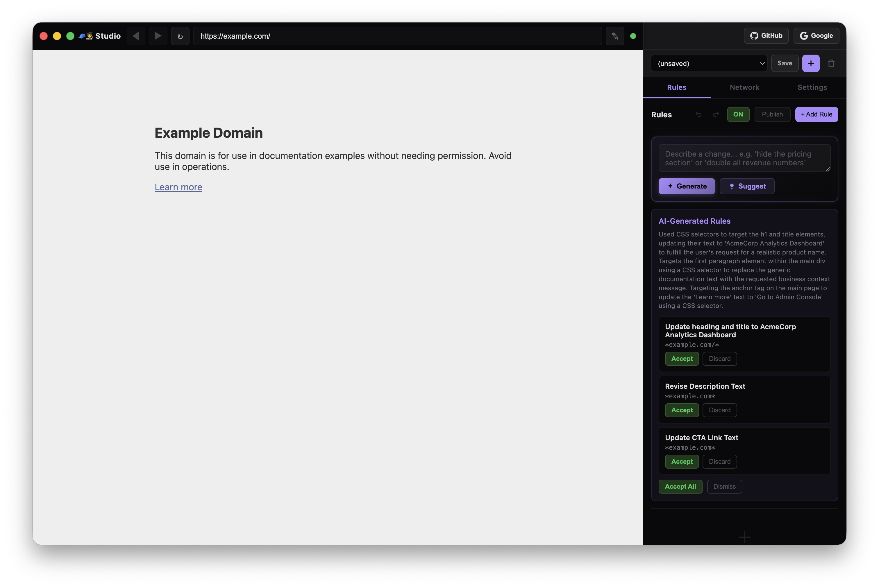The image size is (879, 588).
Task: Click the Suggest button
Action: [746, 186]
